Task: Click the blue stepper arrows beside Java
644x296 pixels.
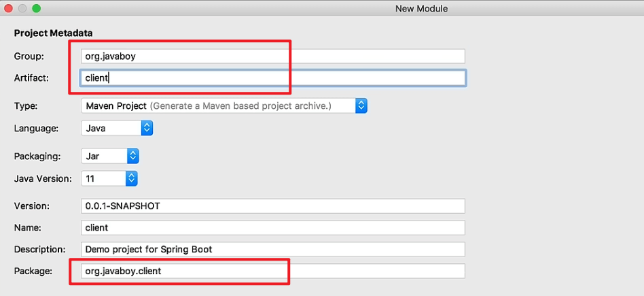Action: (x=147, y=128)
